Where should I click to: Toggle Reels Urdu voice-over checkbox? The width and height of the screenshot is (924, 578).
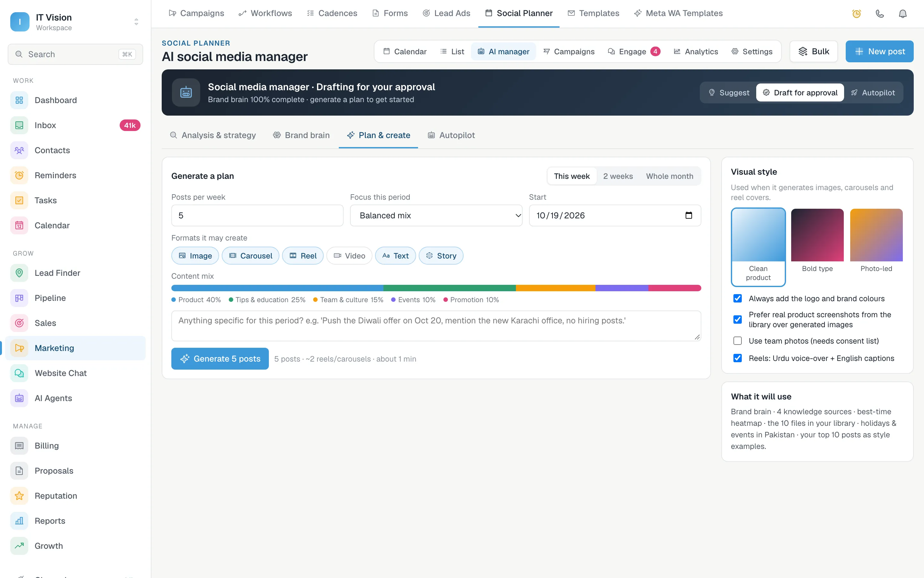coord(738,358)
